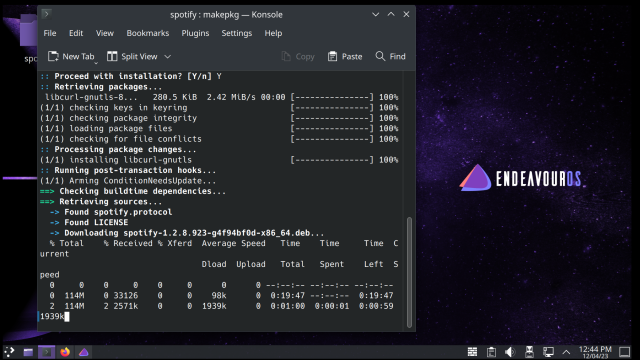Open the File menu
The height and width of the screenshot is (360, 640).
pos(50,33)
